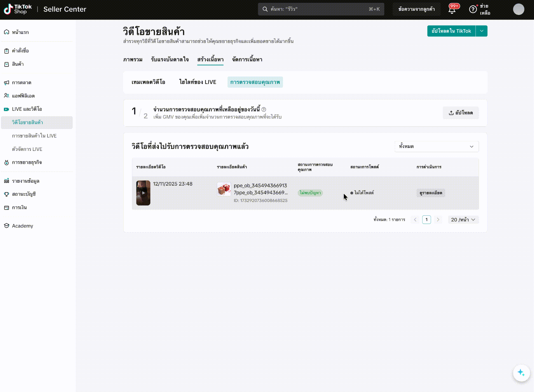This screenshot has width=534, height=392.
Task: Click the data report chart icon
Action: click(x=6, y=181)
